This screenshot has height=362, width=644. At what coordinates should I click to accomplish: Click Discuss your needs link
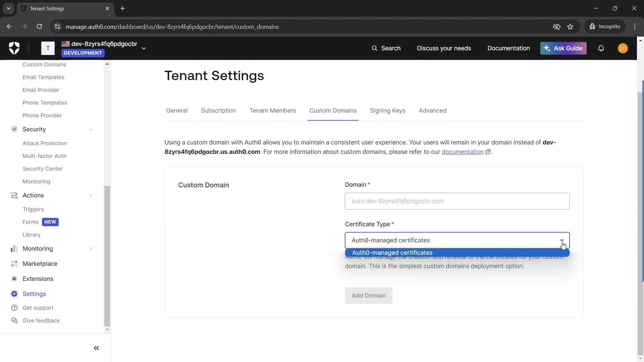[x=444, y=48]
